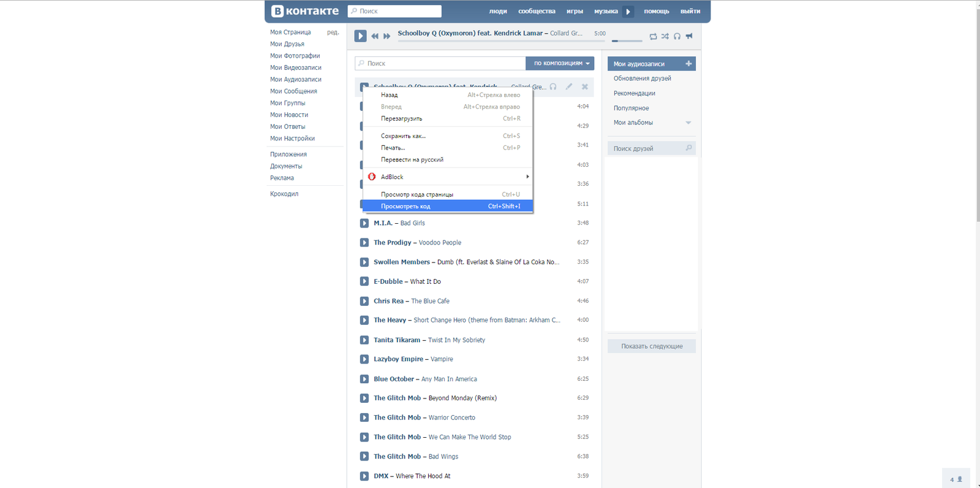Choose Просмотреть код menu item
Viewport: 980px width, 488px height.
tap(448, 206)
